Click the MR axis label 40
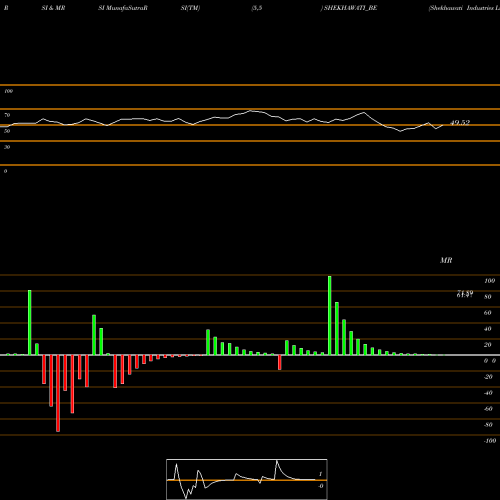Screen dimensions: 500x500 pos(488,329)
